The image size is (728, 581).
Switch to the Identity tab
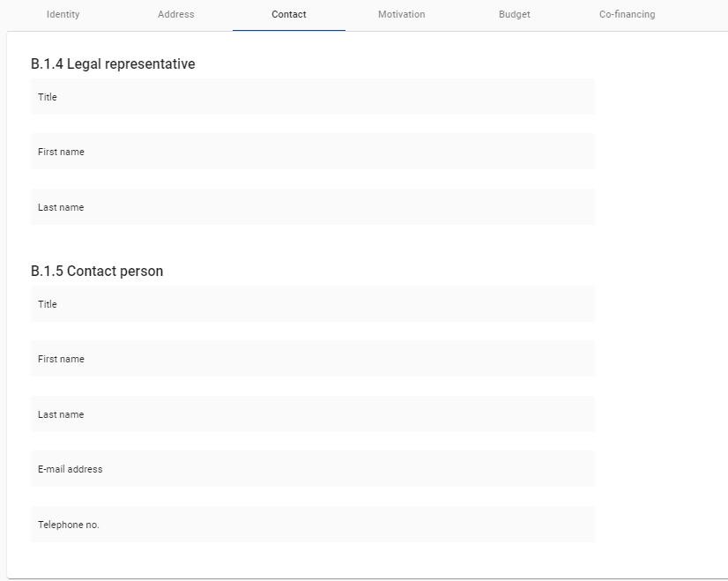click(x=63, y=15)
